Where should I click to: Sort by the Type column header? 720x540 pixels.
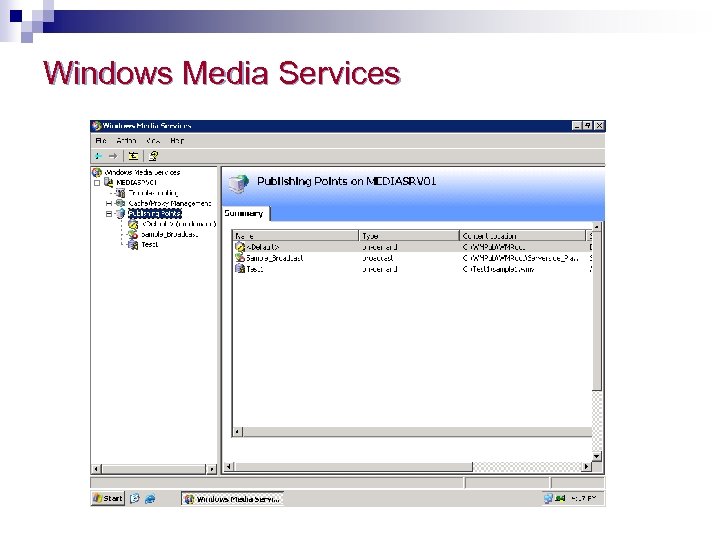(x=409, y=236)
